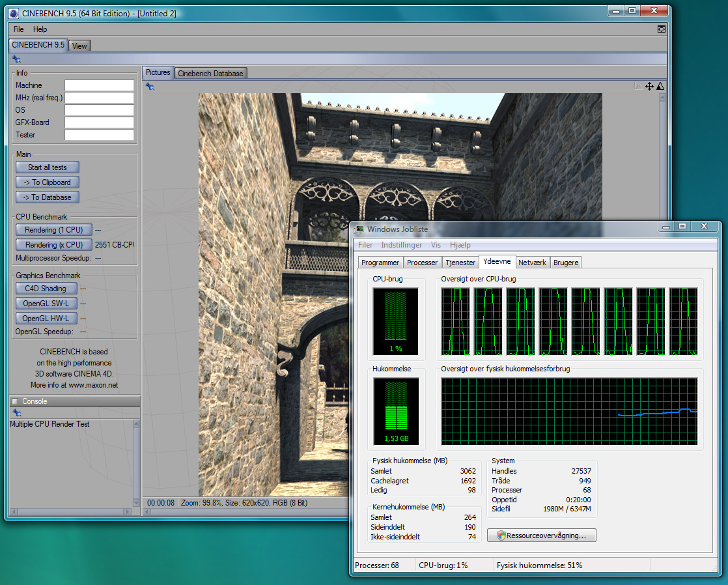This screenshot has height=585, width=728.
Task: Click the pin icon in the Console panel
Action: point(16,412)
